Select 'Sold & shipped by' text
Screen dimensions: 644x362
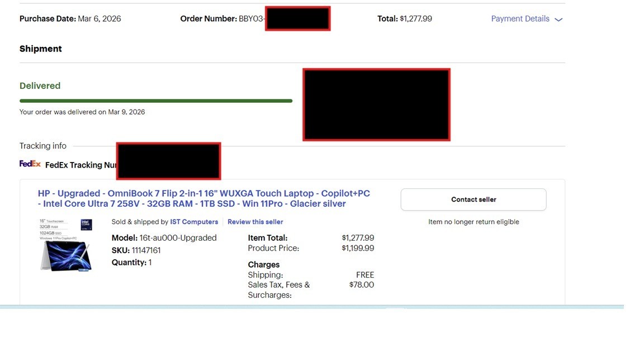(140, 222)
